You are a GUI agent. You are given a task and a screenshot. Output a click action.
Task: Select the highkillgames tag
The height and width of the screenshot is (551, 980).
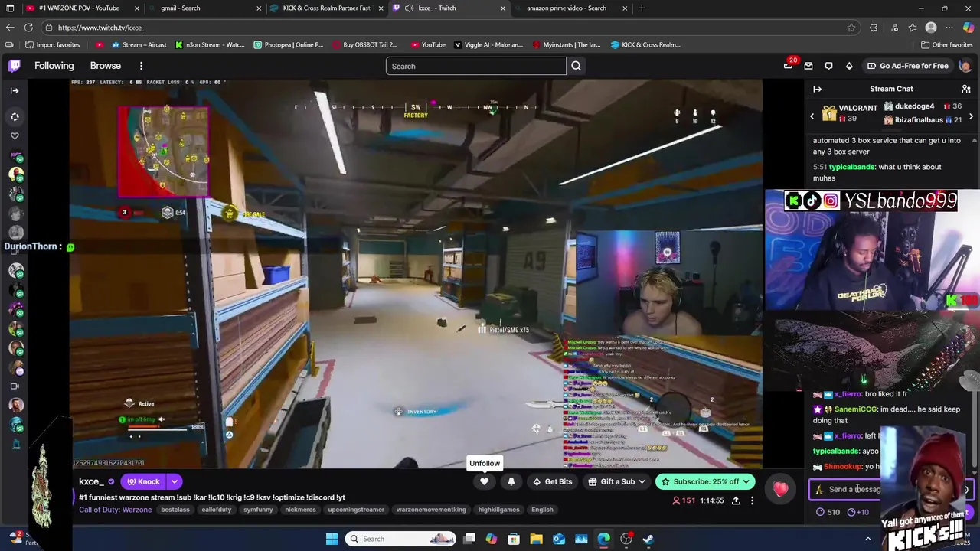point(498,510)
